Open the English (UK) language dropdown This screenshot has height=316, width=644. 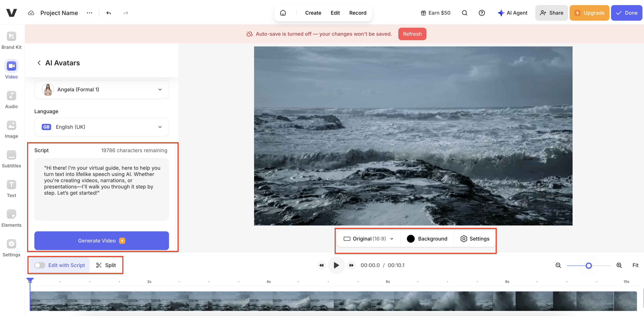click(101, 127)
